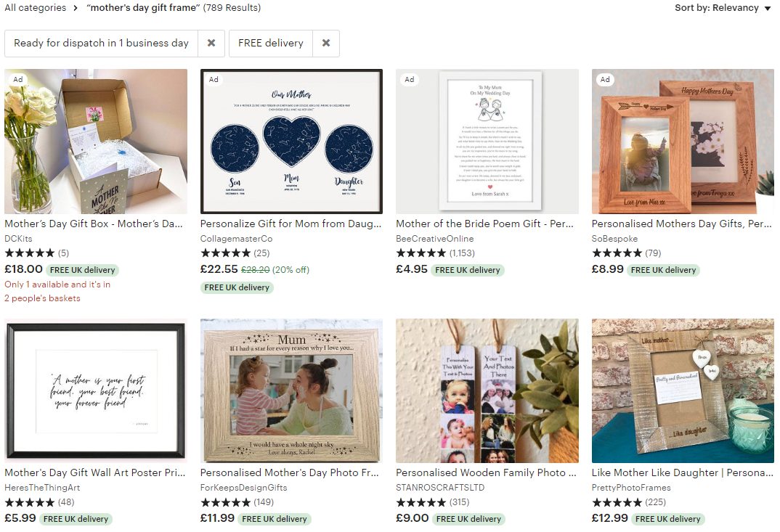Screen dimensions: 780x532
Task: Open engraved wooden frames product image
Action: 683,142
